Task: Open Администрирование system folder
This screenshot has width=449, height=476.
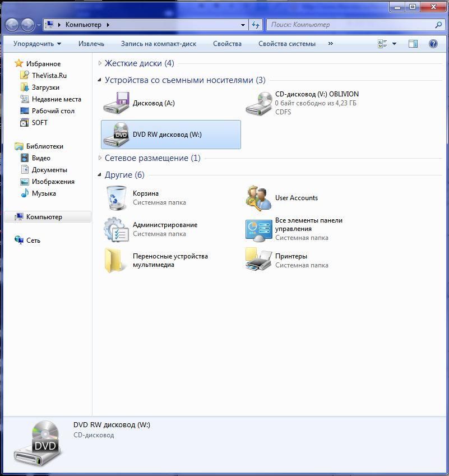Action: 117,229
